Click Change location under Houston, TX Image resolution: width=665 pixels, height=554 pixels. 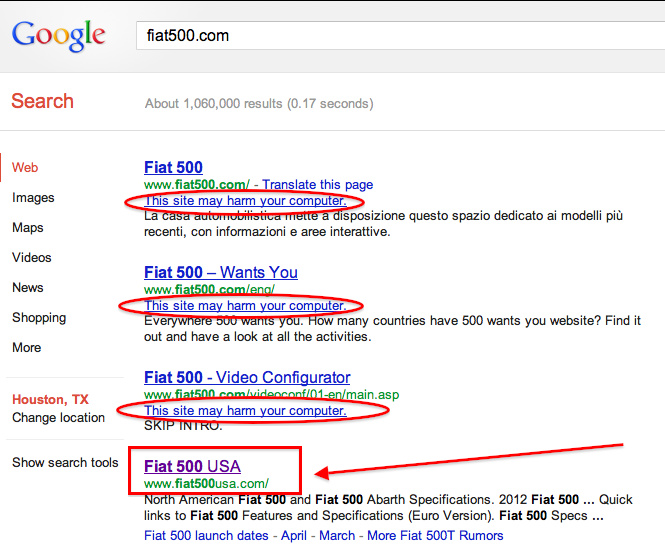(x=59, y=418)
